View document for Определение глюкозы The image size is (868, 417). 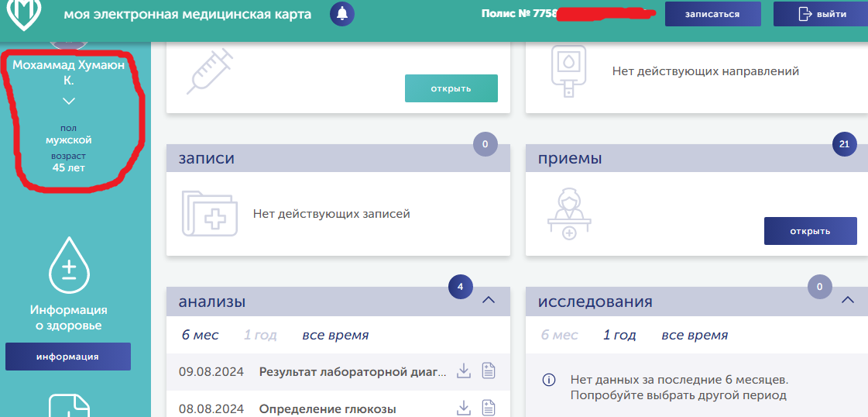click(489, 408)
